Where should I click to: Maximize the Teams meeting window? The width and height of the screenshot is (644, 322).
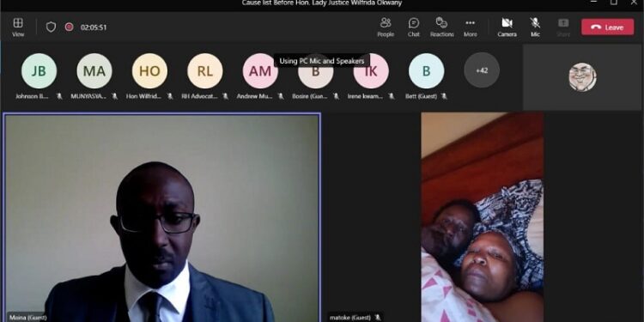[x=614, y=3]
